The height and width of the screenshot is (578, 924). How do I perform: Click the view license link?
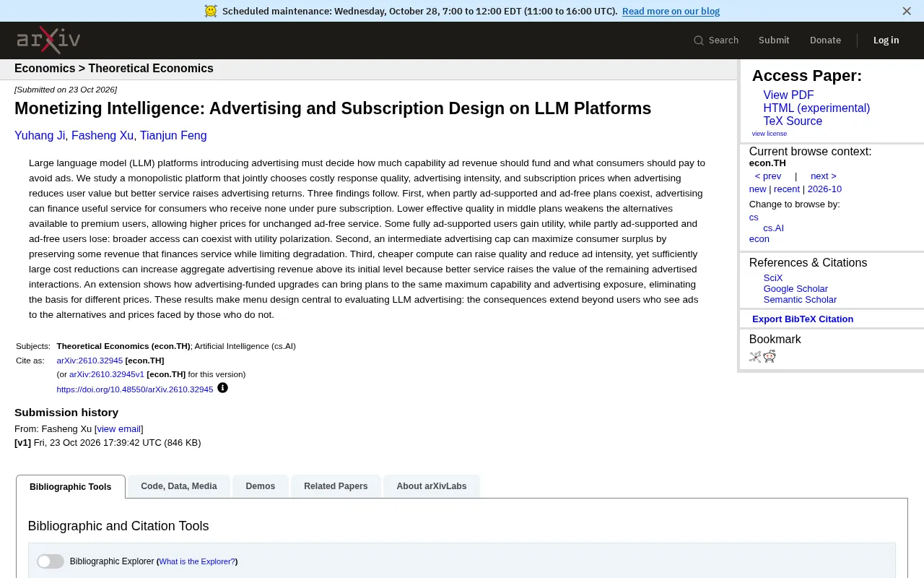[770, 134]
